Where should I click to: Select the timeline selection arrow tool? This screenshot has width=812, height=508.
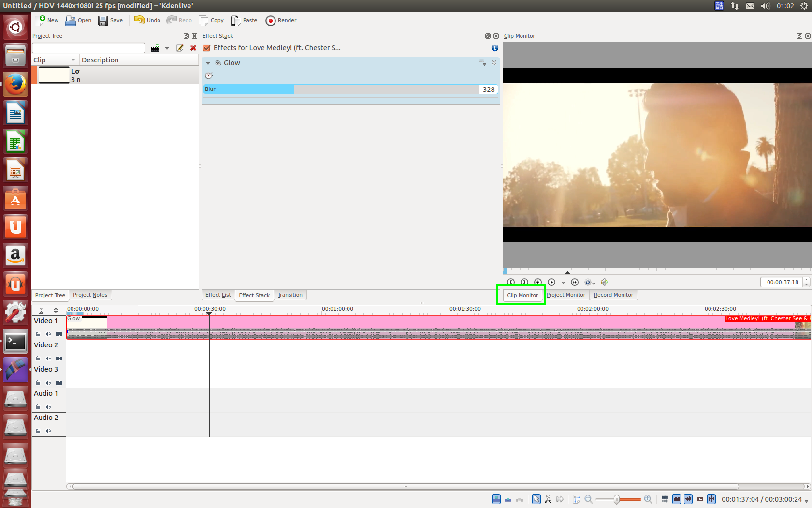coord(536,499)
